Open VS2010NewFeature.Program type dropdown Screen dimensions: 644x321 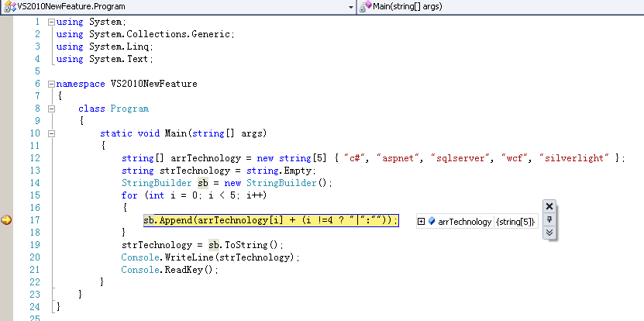coord(351,7)
